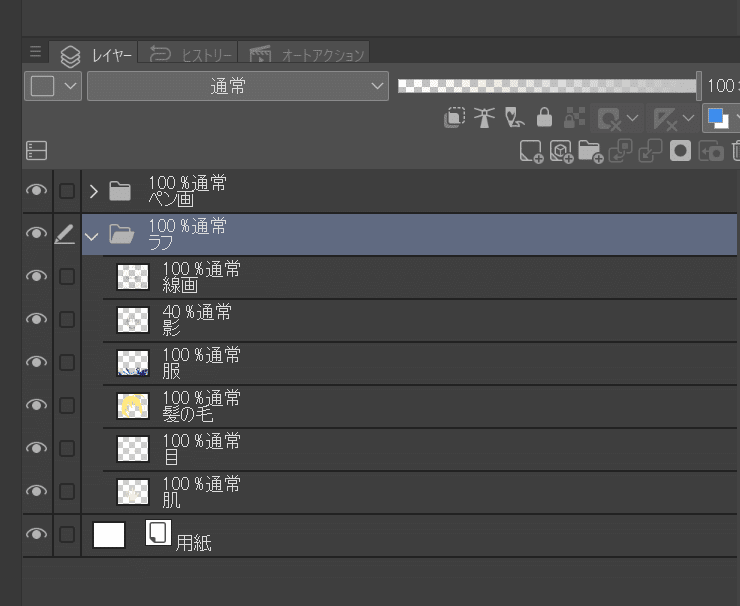Check the selection box for 目 layer
Viewport: 740px width, 606px height.
pos(67,448)
